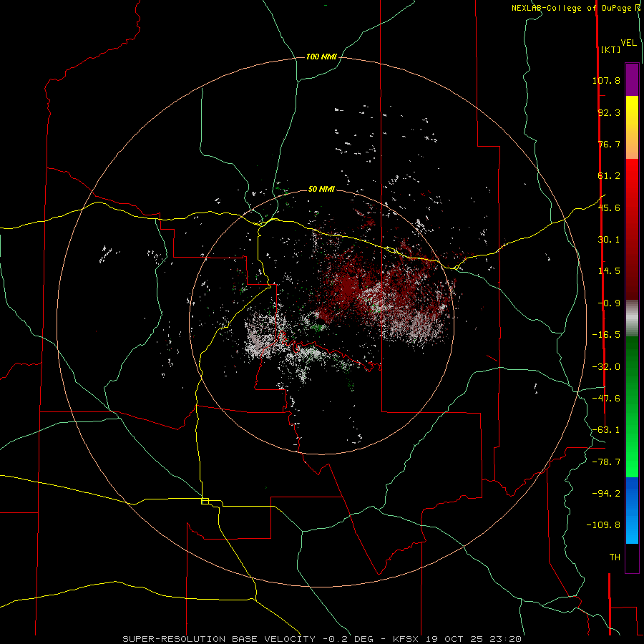Click the VEL legend heading
The width and height of the screenshot is (644, 644).
[x=628, y=43]
